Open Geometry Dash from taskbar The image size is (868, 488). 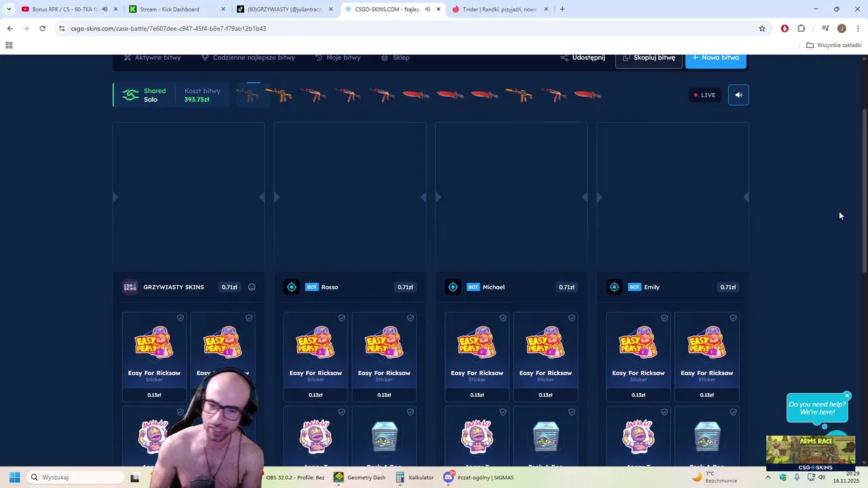coord(359,477)
